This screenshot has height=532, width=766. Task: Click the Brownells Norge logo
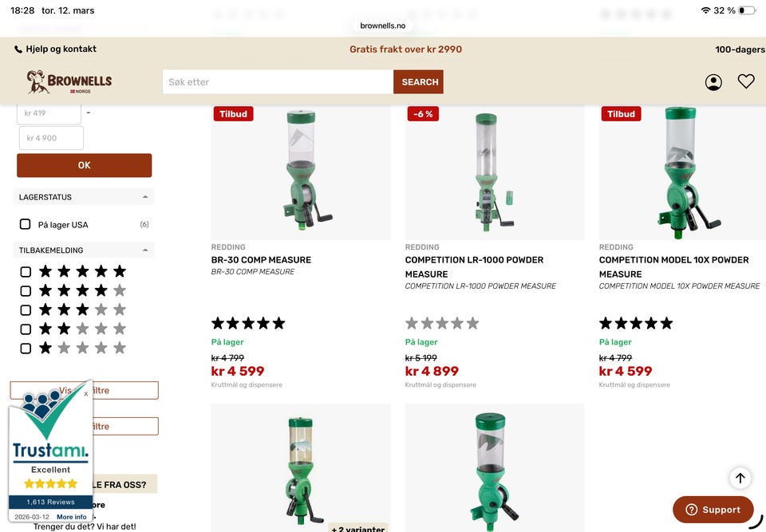coord(69,81)
